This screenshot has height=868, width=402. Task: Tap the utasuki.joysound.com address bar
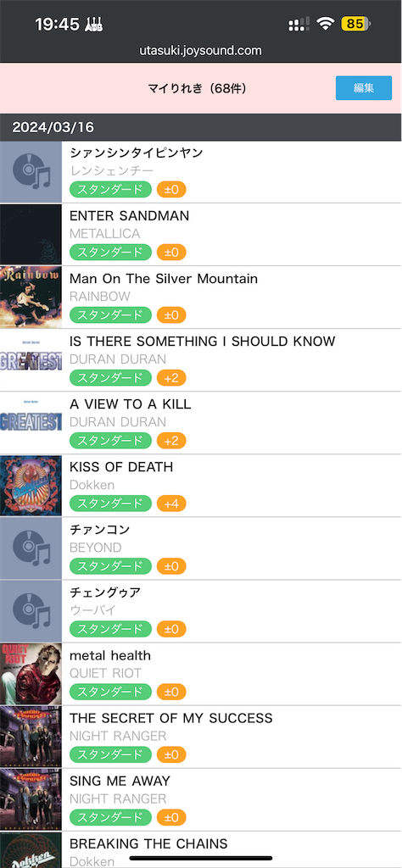pos(200,51)
